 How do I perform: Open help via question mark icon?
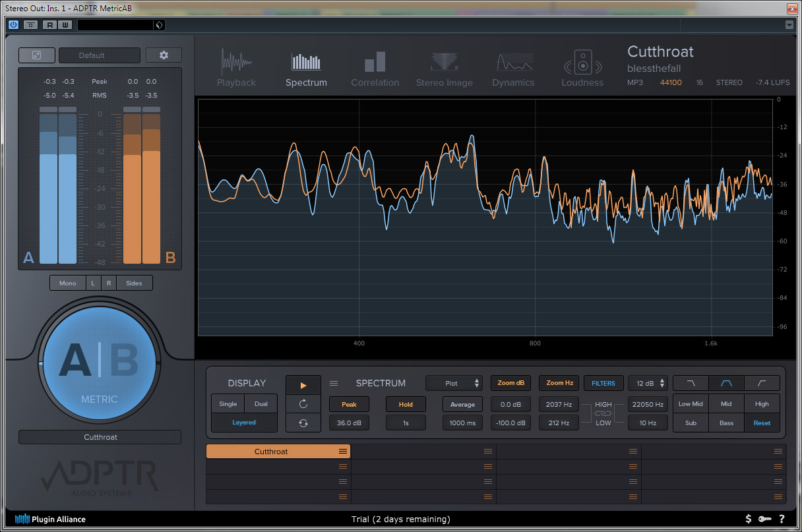782,519
